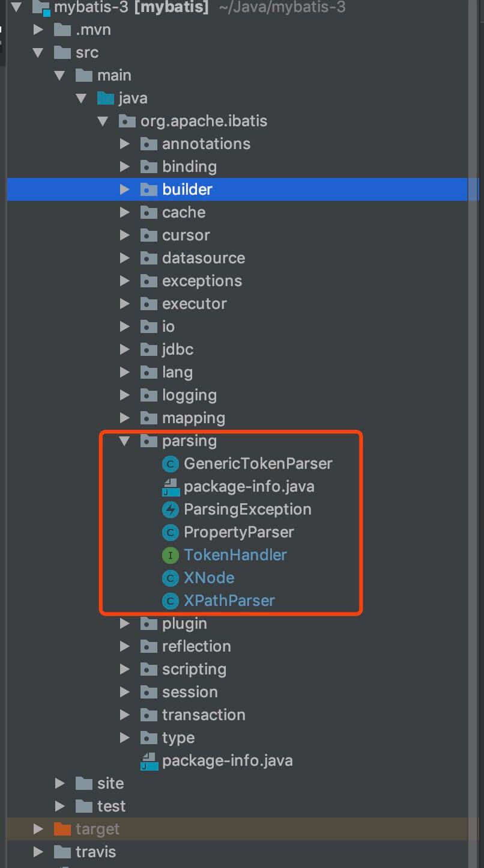Click the main folder icon
Screen dimensions: 484x868
coord(83,75)
